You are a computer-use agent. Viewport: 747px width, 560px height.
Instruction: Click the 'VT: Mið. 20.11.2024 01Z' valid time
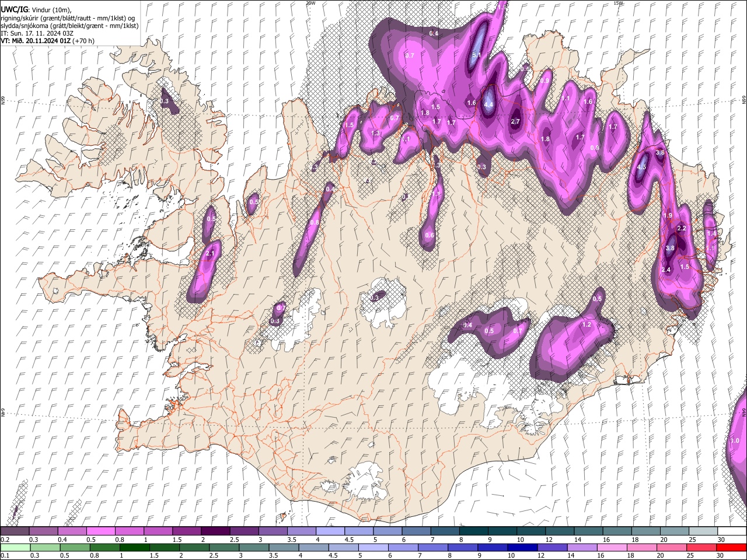click(36, 41)
